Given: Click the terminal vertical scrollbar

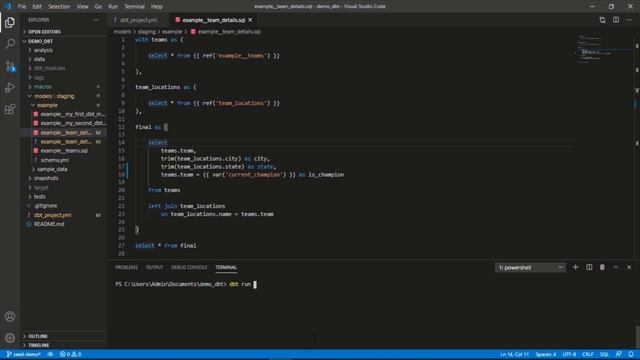Looking at the screenshot, I should click(x=637, y=337).
